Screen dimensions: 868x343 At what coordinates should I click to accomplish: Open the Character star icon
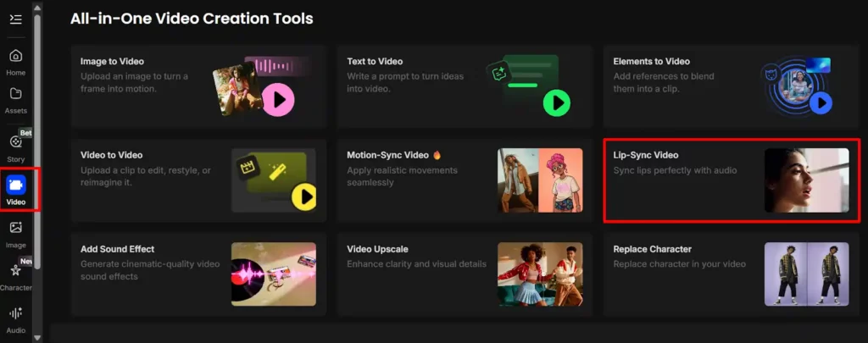tap(16, 270)
